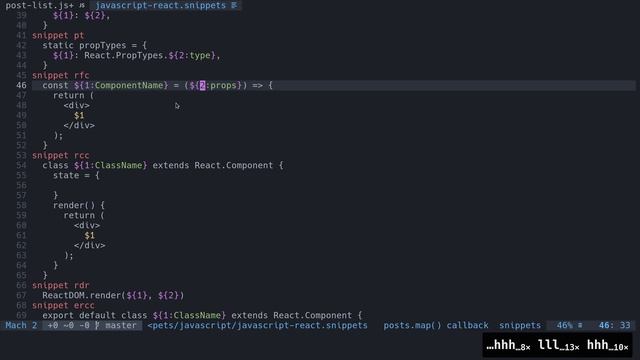The height and width of the screenshot is (360, 640).
Task: Click the 'snippets' filetype in status line
Action: [520, 325]
